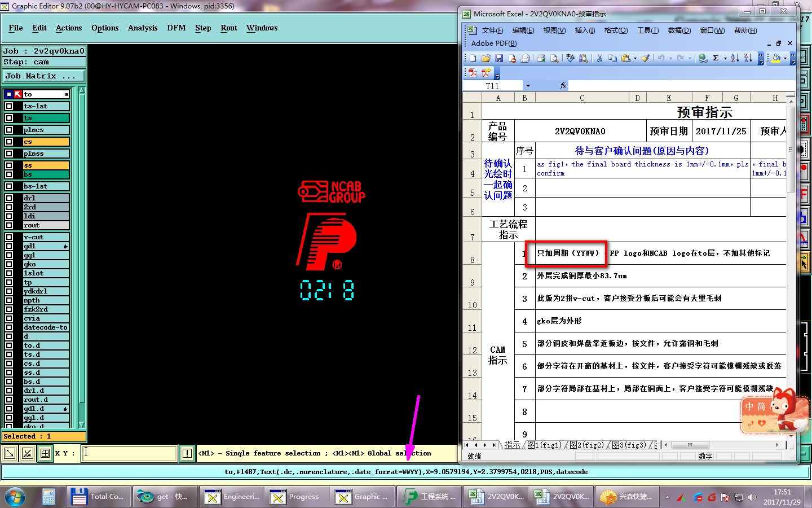
Task: Select Format Painter brush in Excel
Action: [x=645, y=58]
